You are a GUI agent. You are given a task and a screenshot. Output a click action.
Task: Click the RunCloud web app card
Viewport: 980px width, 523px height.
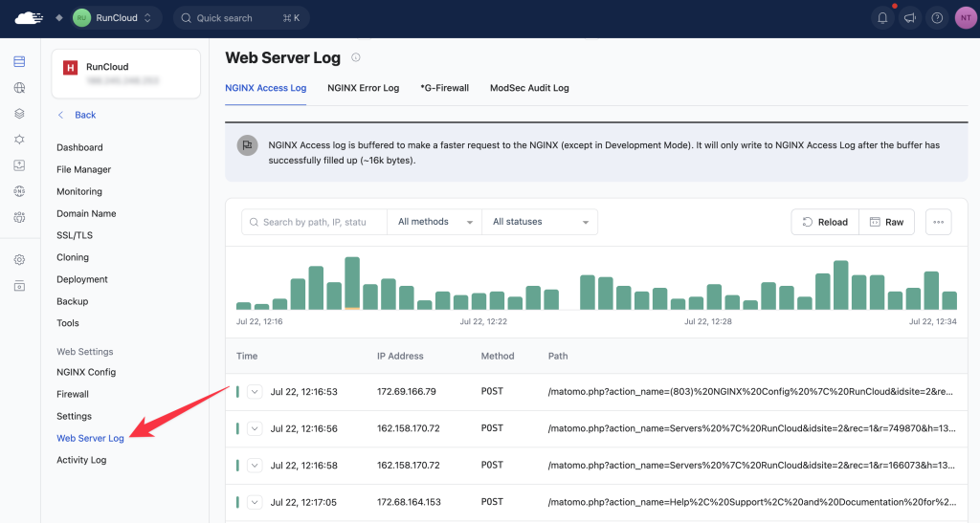(125, 74)
